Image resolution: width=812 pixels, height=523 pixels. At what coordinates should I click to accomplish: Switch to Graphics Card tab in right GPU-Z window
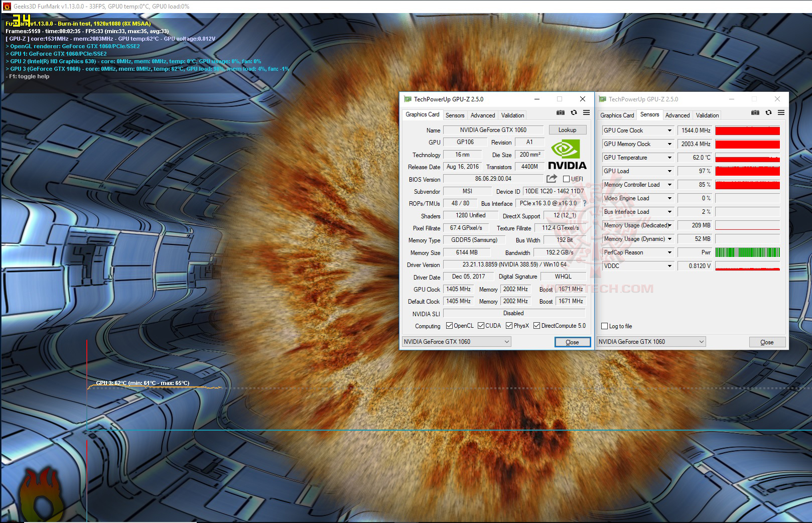point(617,115)
